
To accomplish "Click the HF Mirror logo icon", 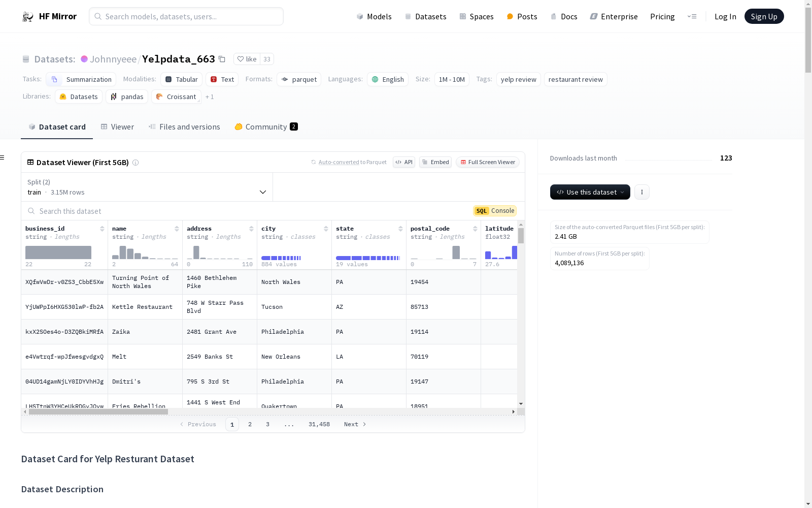I will coord(28,17).
